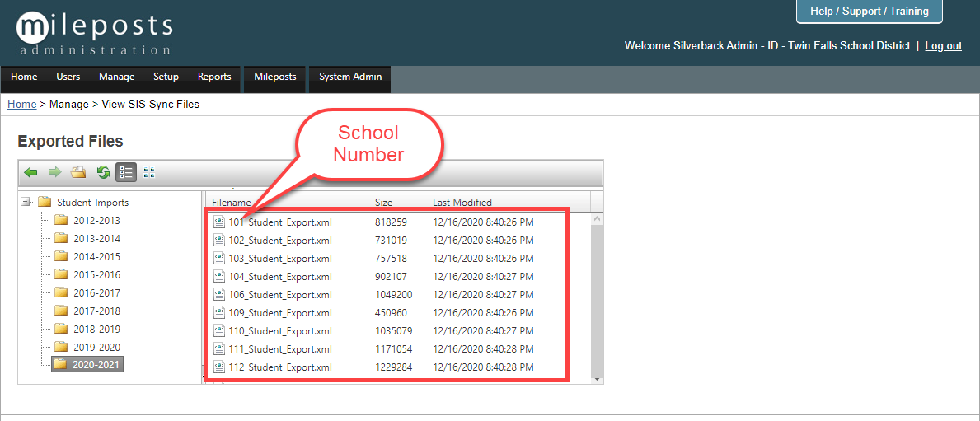The image size is (980, 421).
Task: Click the Home breadcrumb link
Action: [x=22, y=105]
